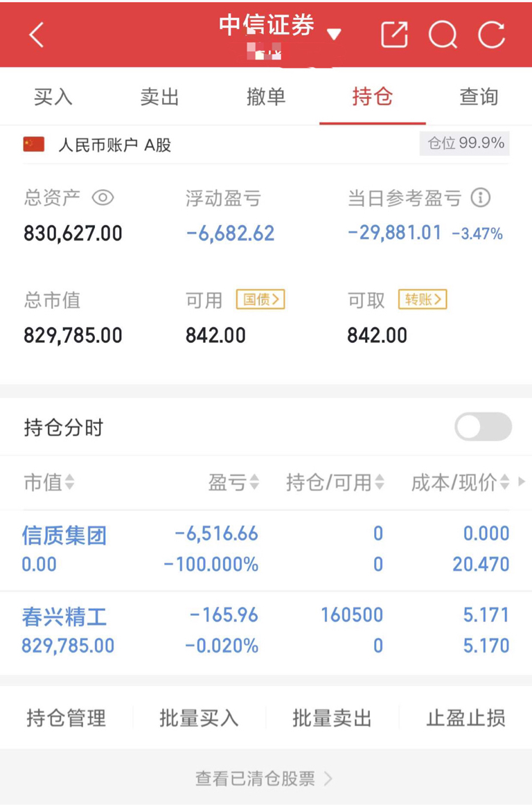The width and height of the screenshot is (532, 805).
Task: Refresh holdings with the reload icon
Action: (x=491, y=35)
